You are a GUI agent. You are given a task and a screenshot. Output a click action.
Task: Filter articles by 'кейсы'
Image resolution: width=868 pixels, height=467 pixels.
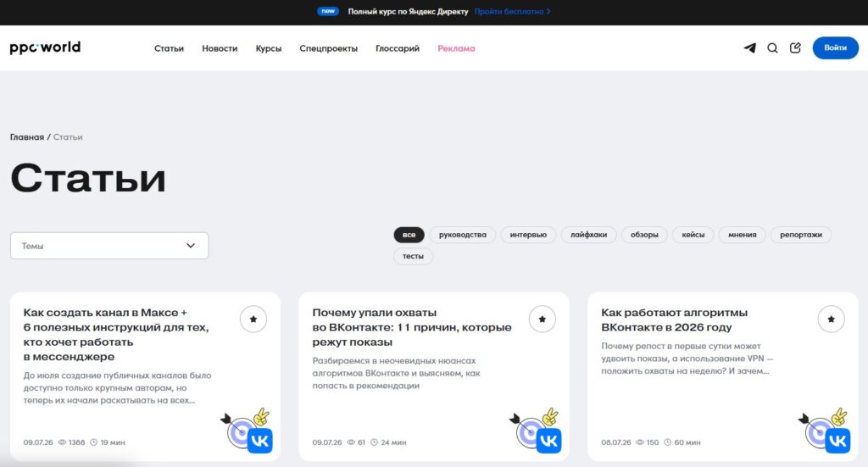(693, 235)
